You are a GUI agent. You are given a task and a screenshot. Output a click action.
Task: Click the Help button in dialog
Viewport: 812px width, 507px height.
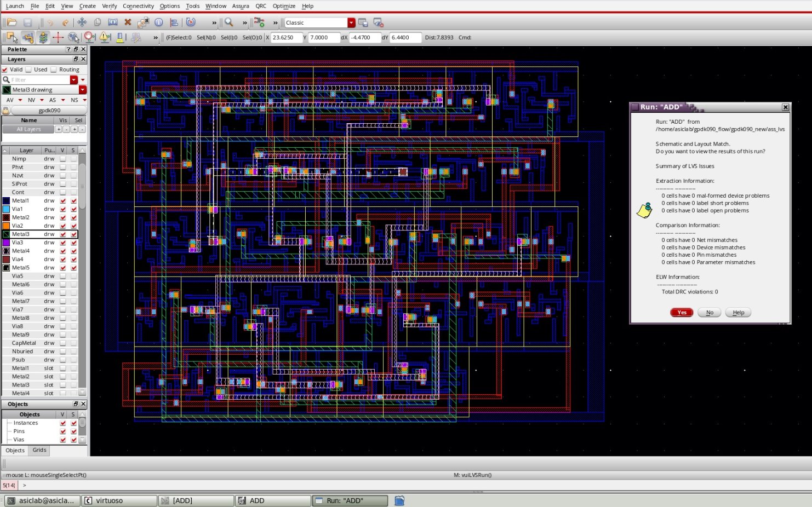[x=738, y=313]
